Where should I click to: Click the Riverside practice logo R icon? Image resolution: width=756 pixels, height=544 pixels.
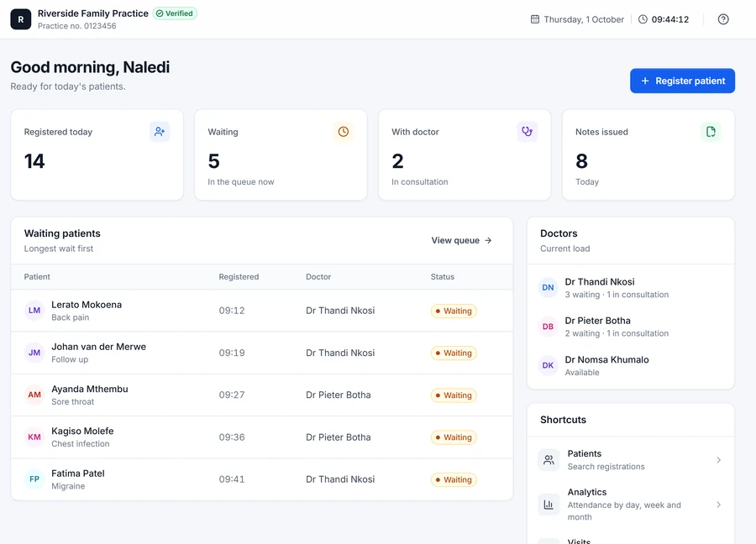[x=21, y=19]
